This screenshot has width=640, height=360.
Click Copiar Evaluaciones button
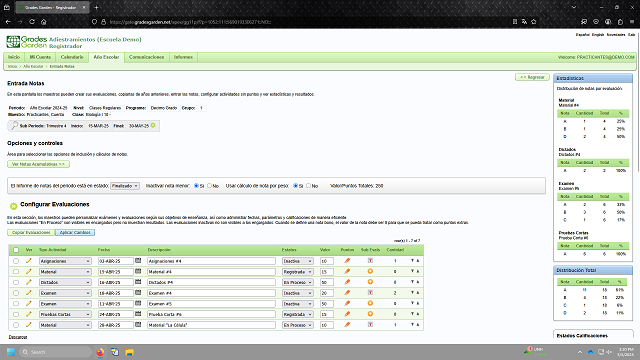point(31,232)
